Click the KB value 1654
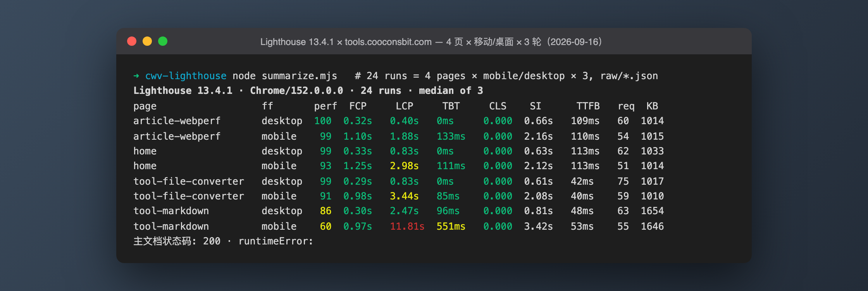The width and height of the screenshot is (868, 291). point(652,211)
